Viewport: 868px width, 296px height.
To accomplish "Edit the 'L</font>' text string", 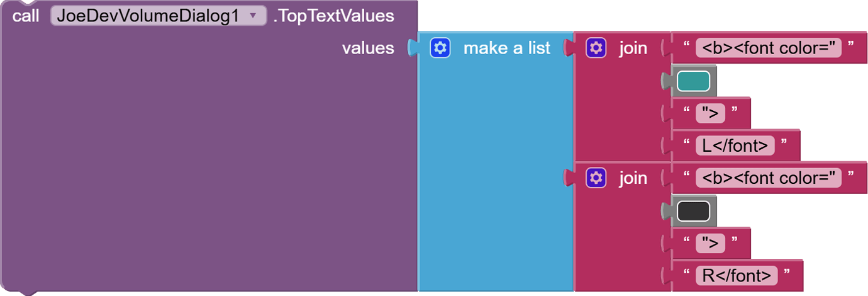I will click(x=735, y=146).
